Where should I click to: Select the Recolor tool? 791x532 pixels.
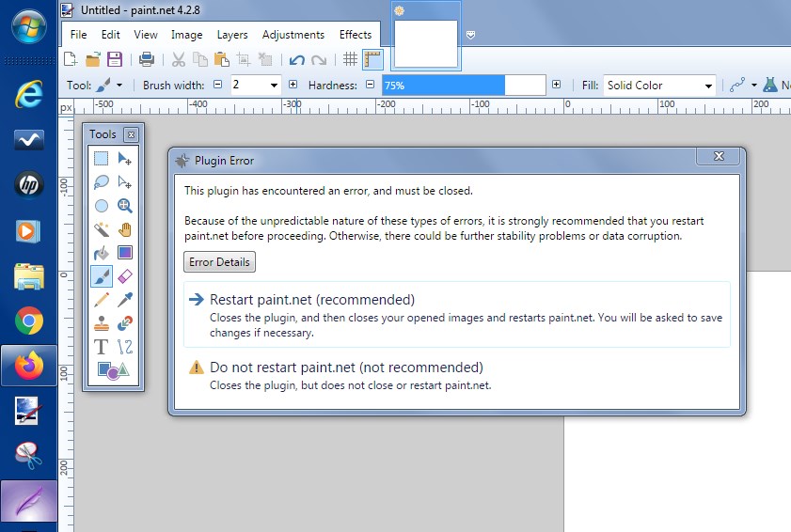tap(124, 323)
